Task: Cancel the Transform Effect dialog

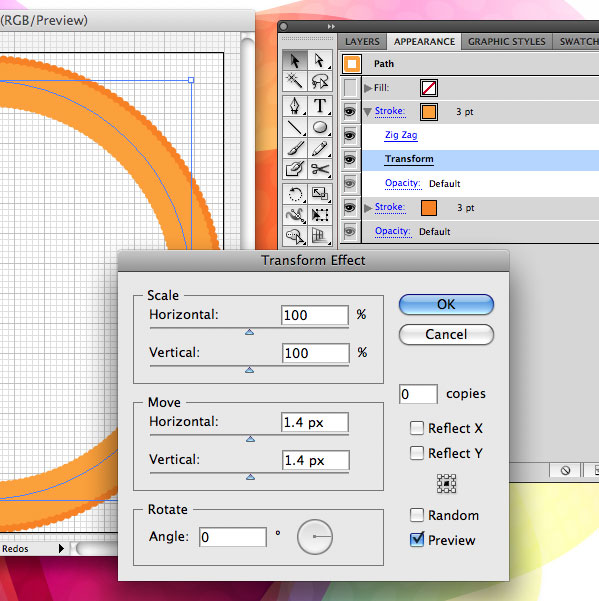Action: pyautogui.click(x=446, y=334)
